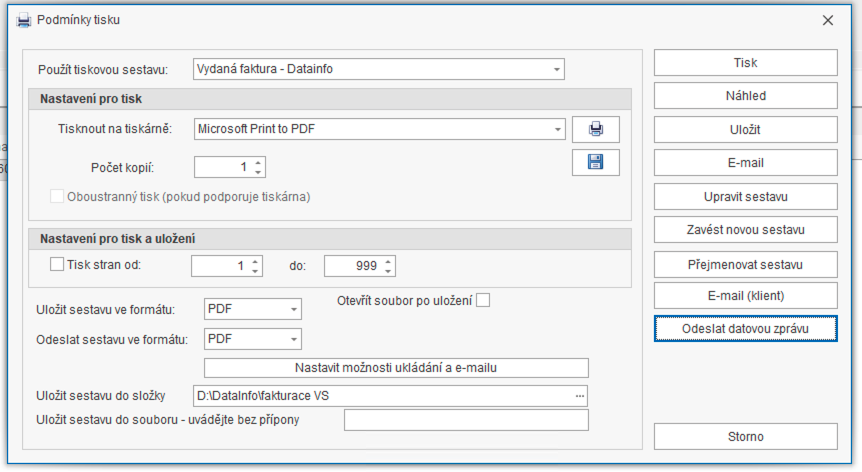
Task: Check Otevřít soubor po uložení
Action: [x=483, y=301]
